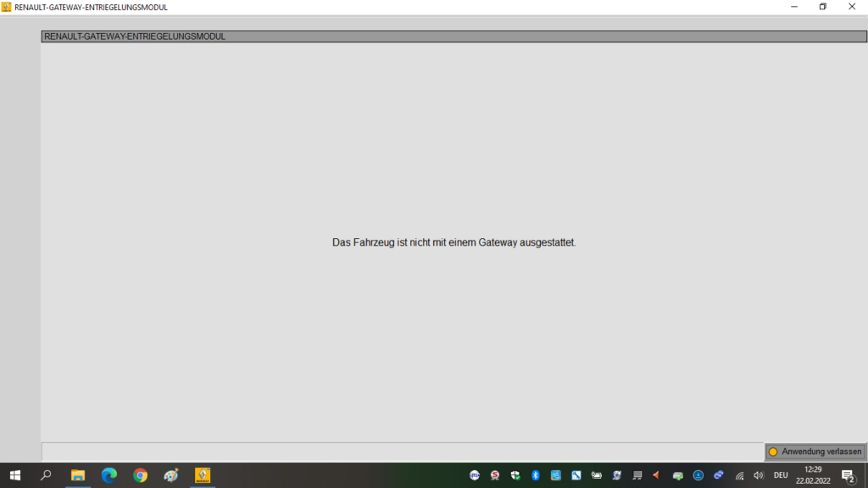Screen dimensions: 868x488
Task: Click the red S tray icon
Action: pyautogui.click(x=495, y=475)
